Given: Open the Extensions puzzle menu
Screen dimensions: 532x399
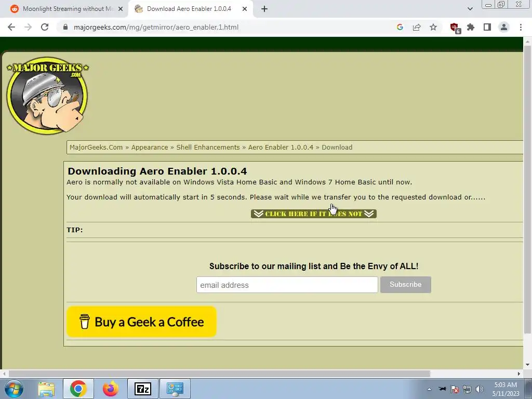Looking at the screenshot, I should coord(471,27).
